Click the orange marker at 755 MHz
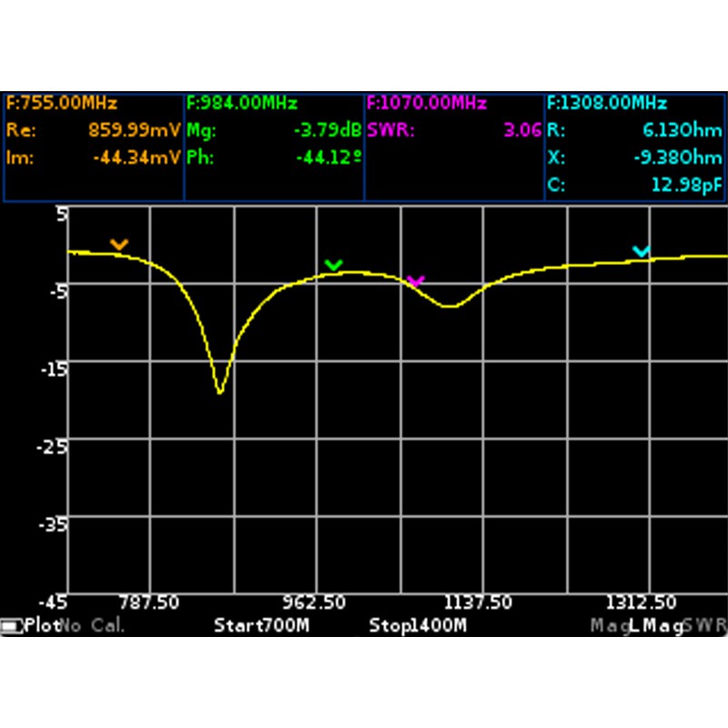The image size is (728, 728). coord(119,244)
